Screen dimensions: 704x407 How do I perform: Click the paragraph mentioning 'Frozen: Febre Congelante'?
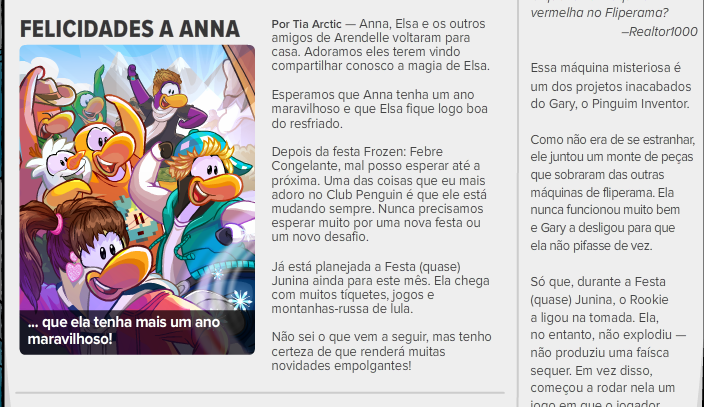click(379, 194)
